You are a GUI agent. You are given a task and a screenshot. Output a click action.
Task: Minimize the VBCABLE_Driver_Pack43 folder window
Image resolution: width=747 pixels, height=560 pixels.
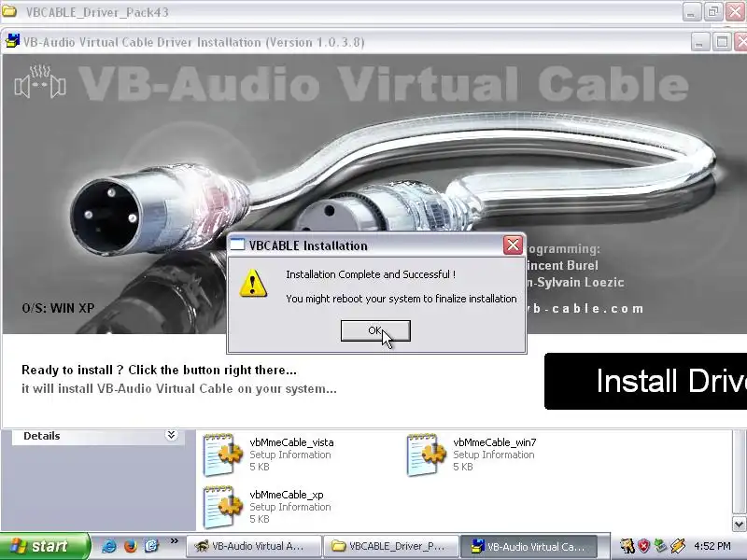[x=691, y=11]
